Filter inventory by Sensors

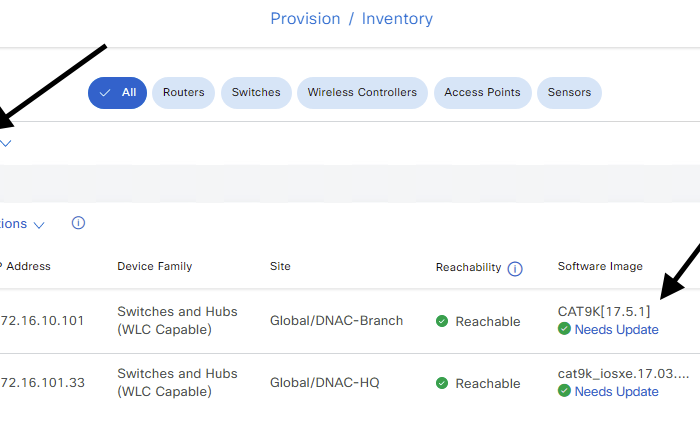click(x=569, y=93)
